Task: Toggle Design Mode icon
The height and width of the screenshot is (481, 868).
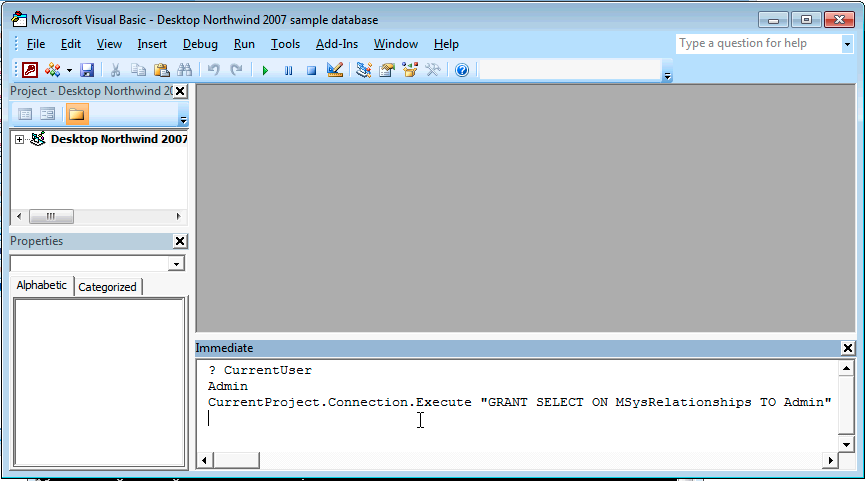Action: 335,70
